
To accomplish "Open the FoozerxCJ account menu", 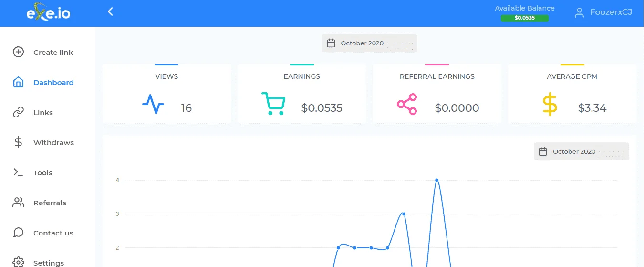I will (603, 12).
